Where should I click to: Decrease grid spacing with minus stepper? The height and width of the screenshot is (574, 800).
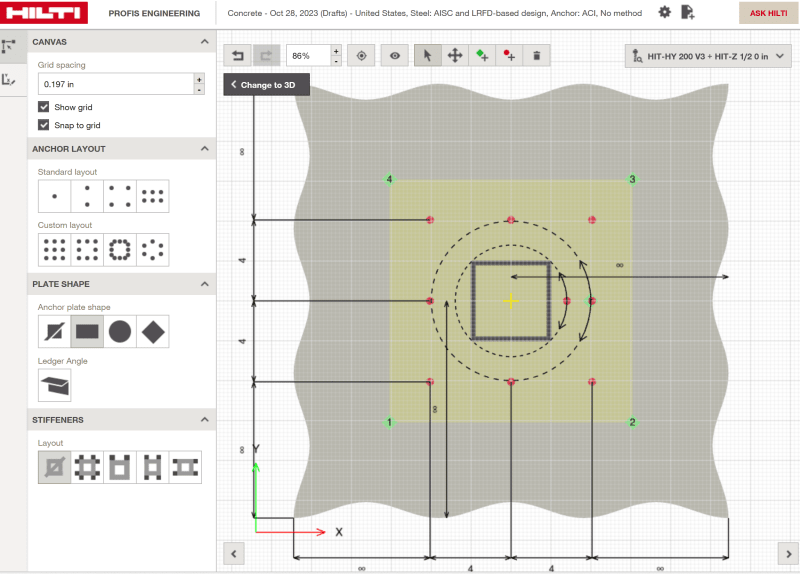coord(199,90)
